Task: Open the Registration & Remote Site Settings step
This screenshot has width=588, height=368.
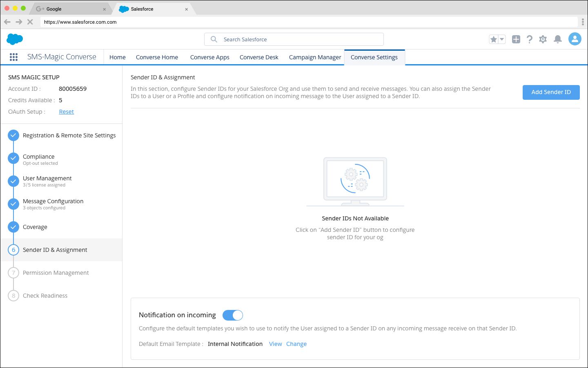Action: [x=61, y=135]
